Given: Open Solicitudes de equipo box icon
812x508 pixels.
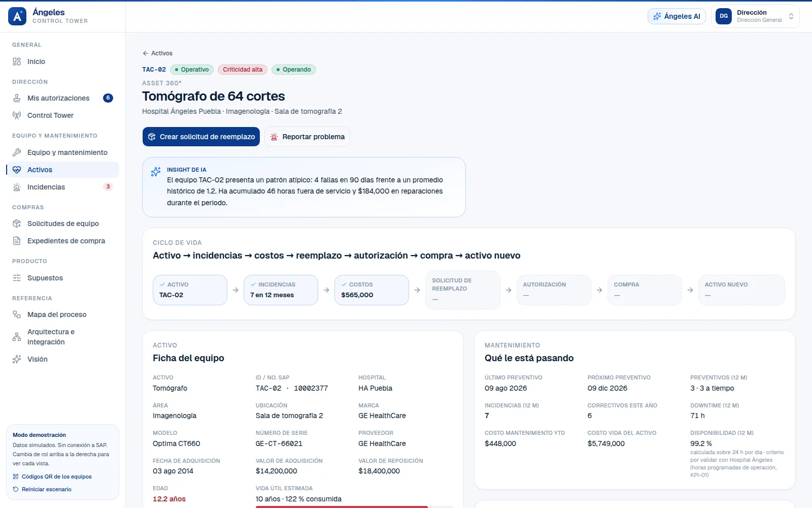Looking at the screenshot, I should point(17,224).
